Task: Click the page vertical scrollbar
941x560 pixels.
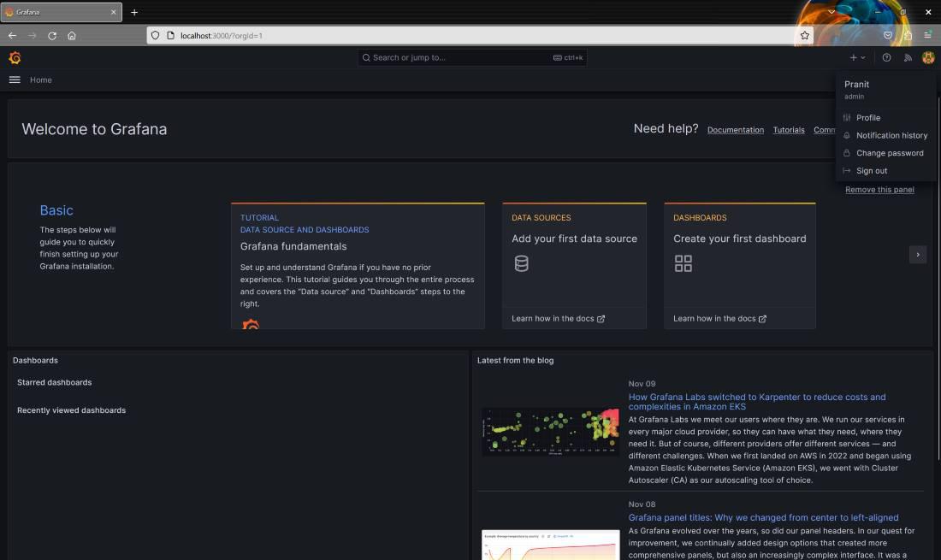Action: [938, 279]
